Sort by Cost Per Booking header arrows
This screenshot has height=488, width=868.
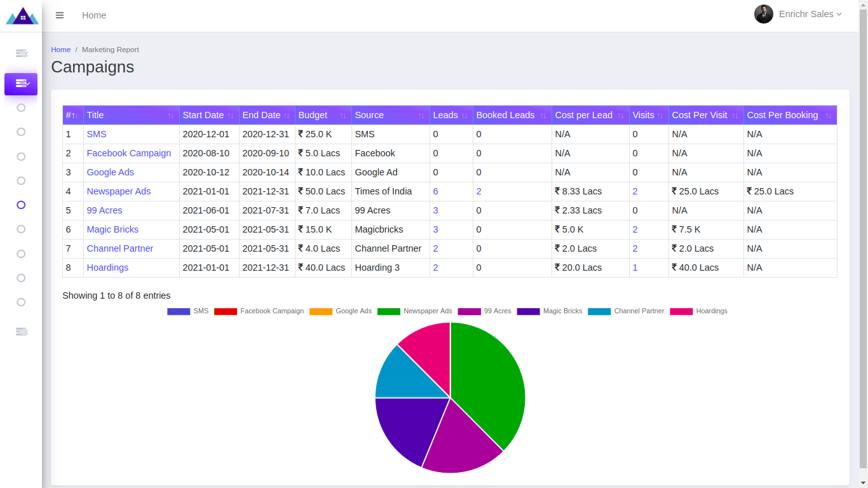829,116
